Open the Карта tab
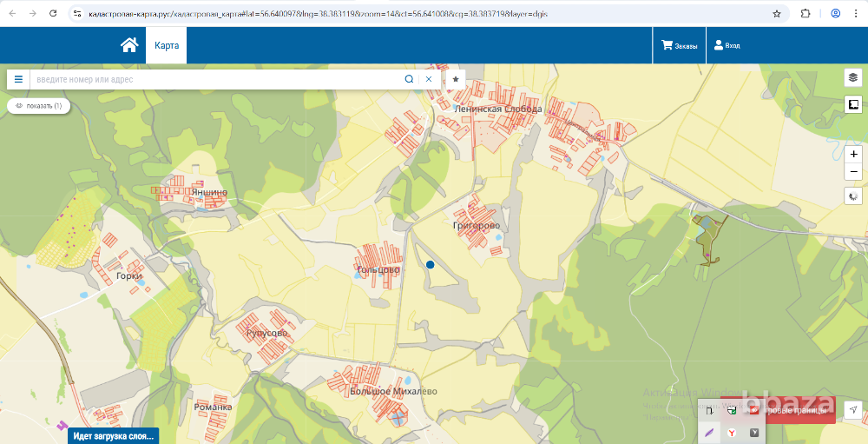The height and width of the screenshot is (444, 868). pyautogui.click(x=166, y=45)
